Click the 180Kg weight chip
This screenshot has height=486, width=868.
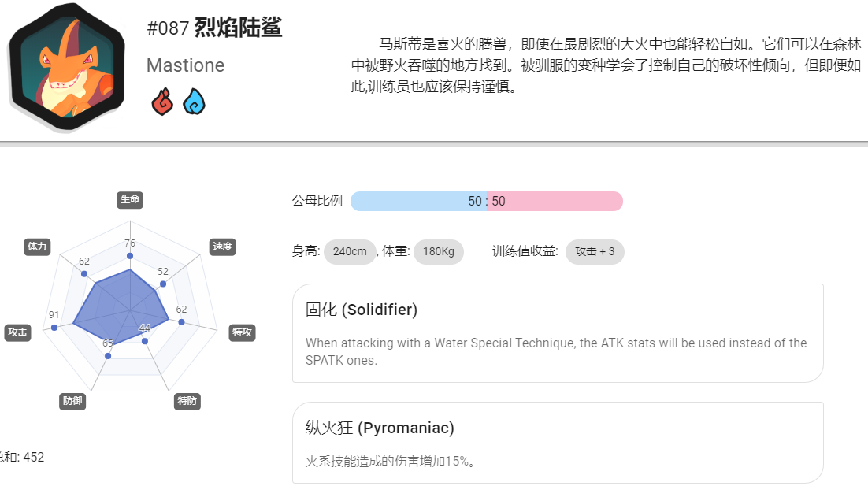coord(439,252)
